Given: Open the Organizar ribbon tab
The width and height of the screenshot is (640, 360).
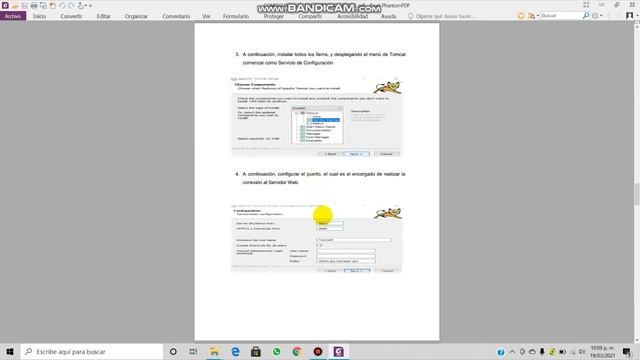Looking at the screenshot, I should point(136,16).
